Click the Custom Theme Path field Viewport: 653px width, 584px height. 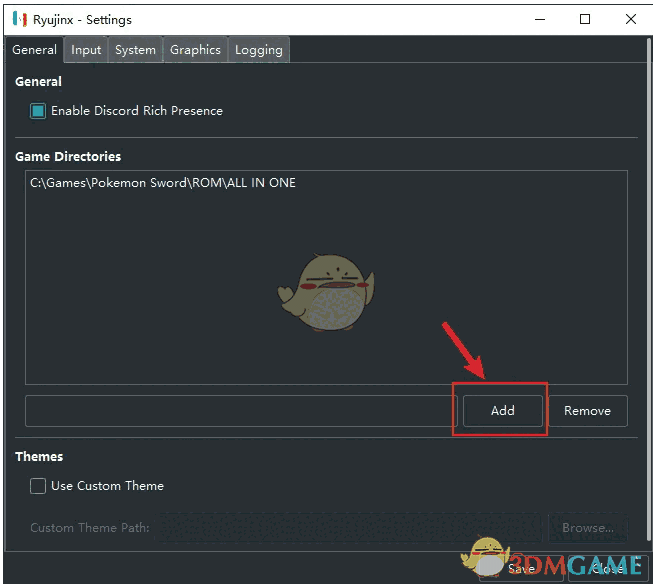(350, 528)
